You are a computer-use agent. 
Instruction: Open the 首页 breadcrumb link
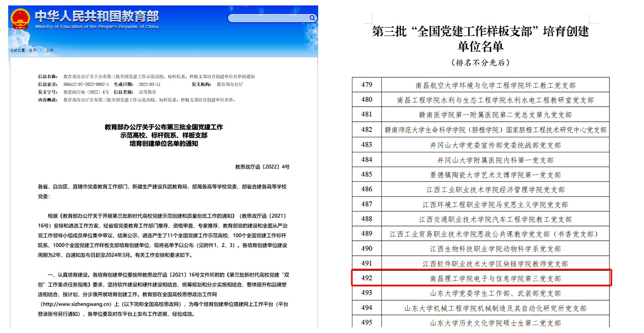tap(32, 50)
